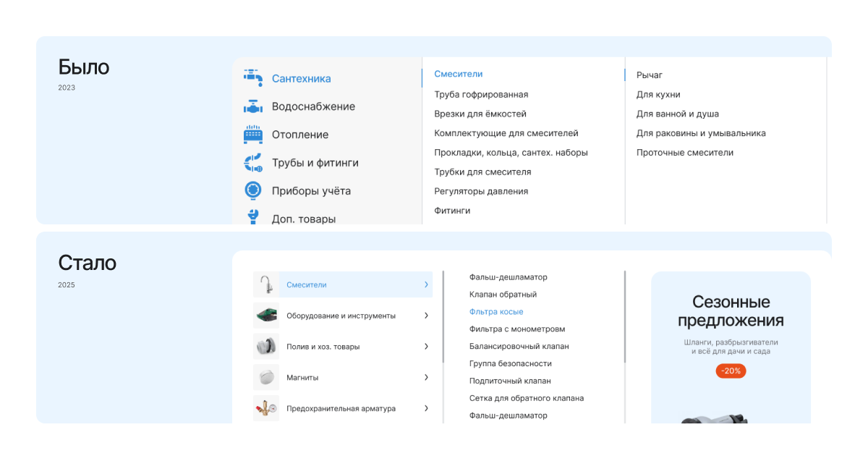
Task: Click the faucet icon beside Сантехника
Action: 252,78
